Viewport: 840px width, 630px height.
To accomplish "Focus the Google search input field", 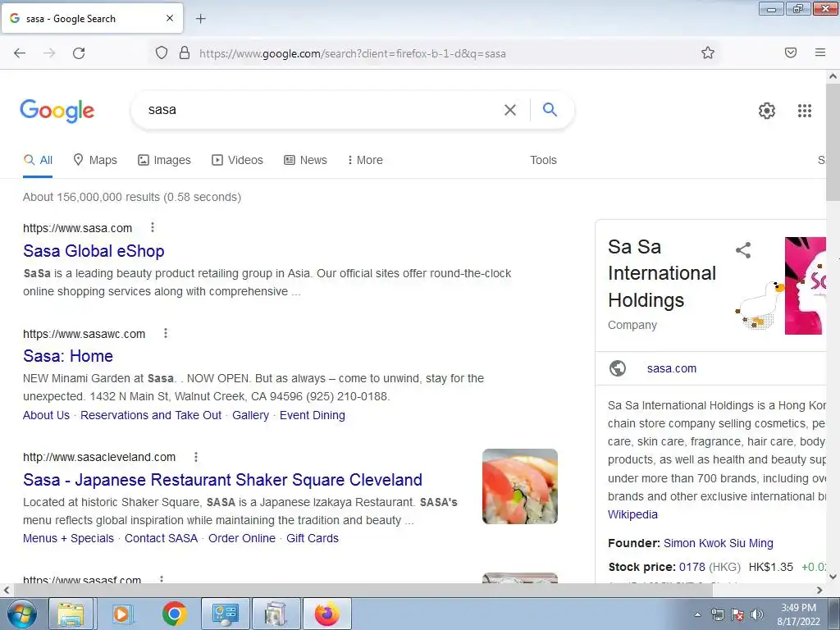I will pyautogui.click(x=322, y=110).
